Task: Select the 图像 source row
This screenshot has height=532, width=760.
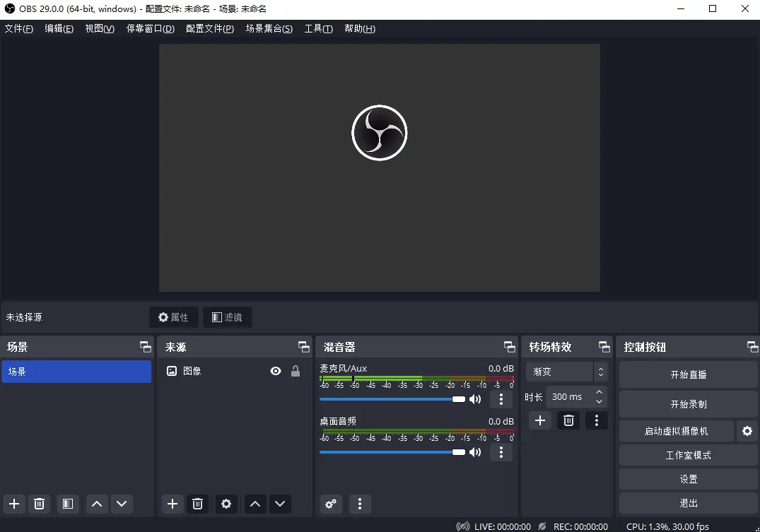Action: [235, 371]
